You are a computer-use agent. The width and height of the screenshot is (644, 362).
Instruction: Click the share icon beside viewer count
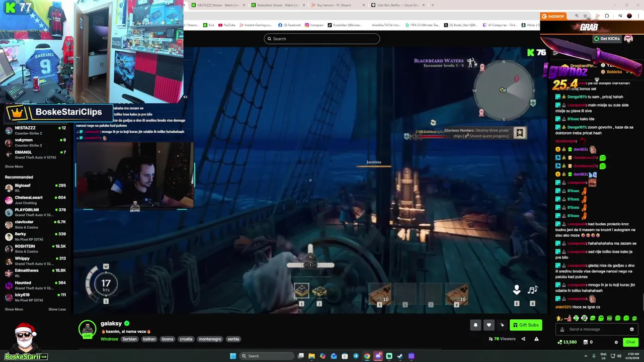(523, 339)
